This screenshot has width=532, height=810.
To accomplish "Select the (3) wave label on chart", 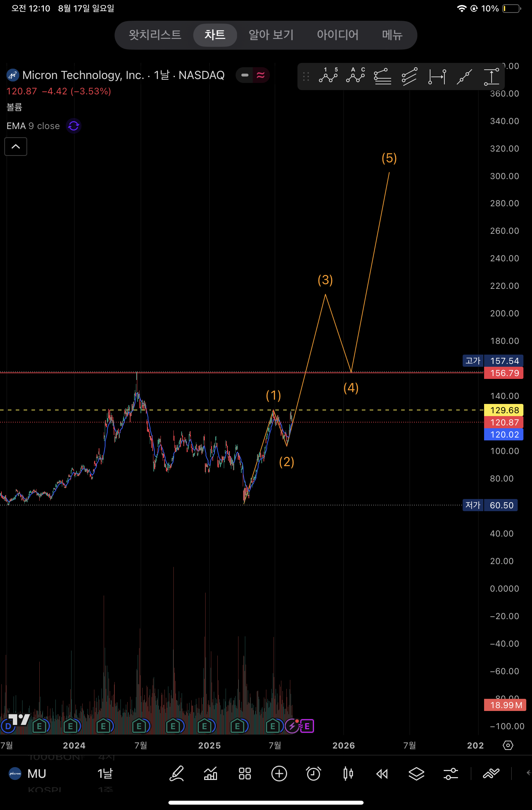I will tap(325, 280).
